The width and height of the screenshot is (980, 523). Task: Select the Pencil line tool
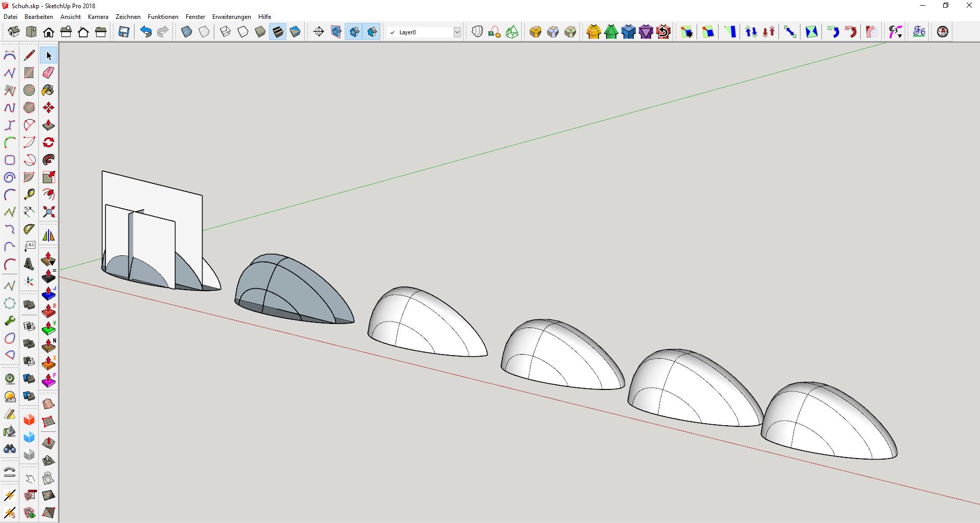(29, 55)
